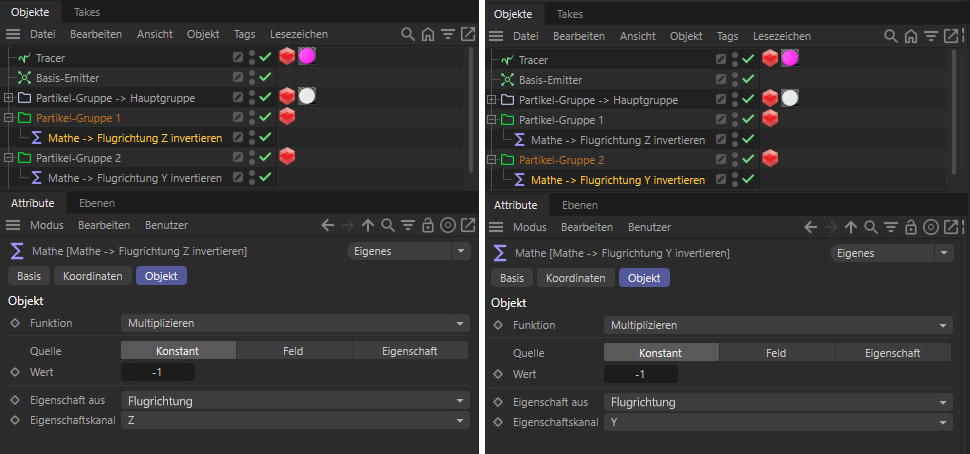Open Funktion dropdown in left panel
The width and height of the screenshot is (970, 454).
(x=295, y=323)
